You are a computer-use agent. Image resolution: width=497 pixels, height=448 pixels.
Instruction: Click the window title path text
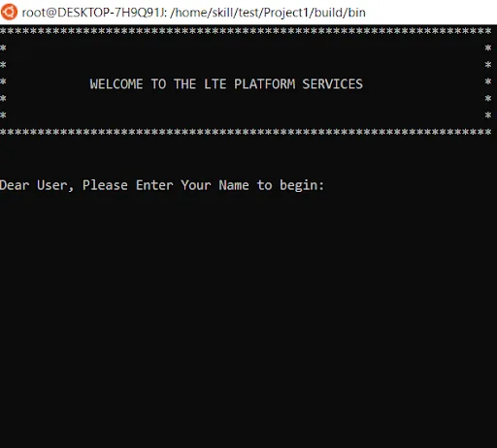(x=193, y=13)
